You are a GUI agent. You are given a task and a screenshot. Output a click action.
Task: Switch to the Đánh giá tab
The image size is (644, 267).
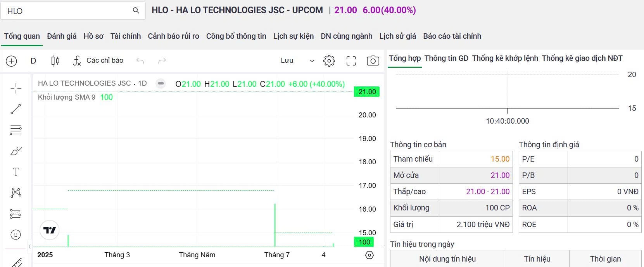62,36
